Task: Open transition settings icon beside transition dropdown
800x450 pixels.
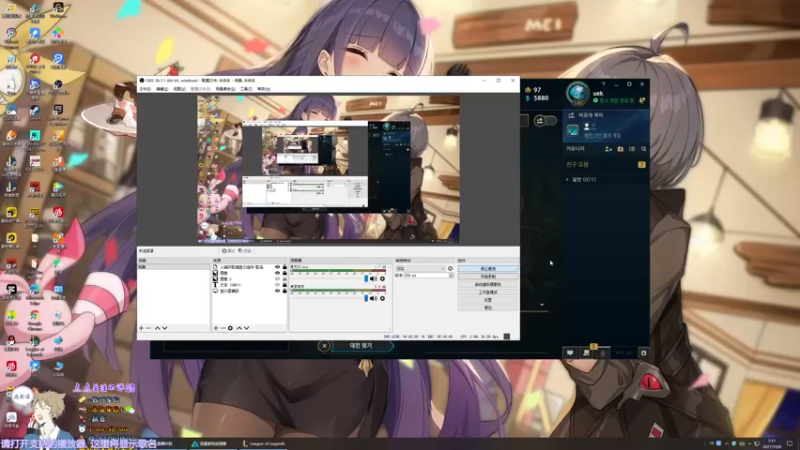Action: coord(450,268)
